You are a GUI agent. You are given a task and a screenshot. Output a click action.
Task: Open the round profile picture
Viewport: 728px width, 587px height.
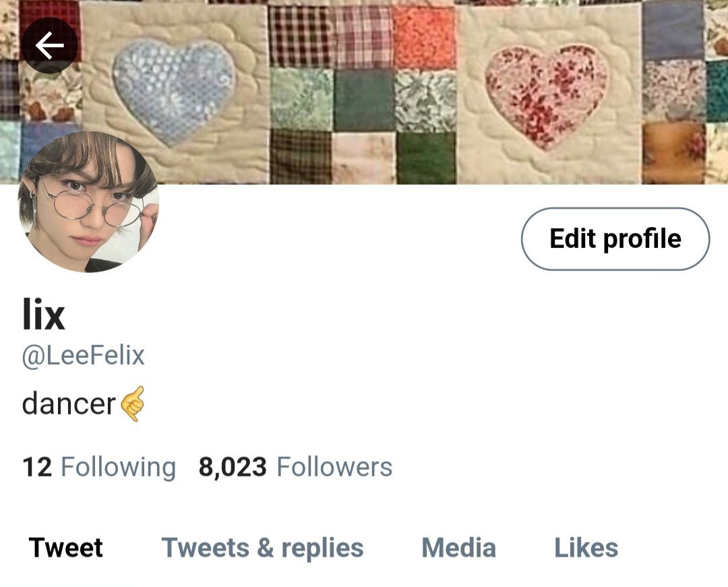click(x=88, y=202)
